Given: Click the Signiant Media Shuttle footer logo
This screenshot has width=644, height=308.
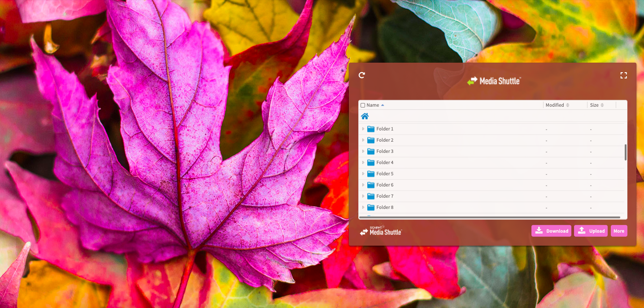Looking at the screenshot, I should click(381, 231).
